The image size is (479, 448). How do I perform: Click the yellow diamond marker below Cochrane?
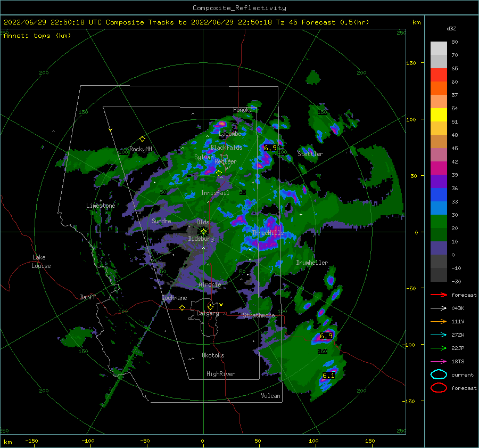[x=183, y=307]
